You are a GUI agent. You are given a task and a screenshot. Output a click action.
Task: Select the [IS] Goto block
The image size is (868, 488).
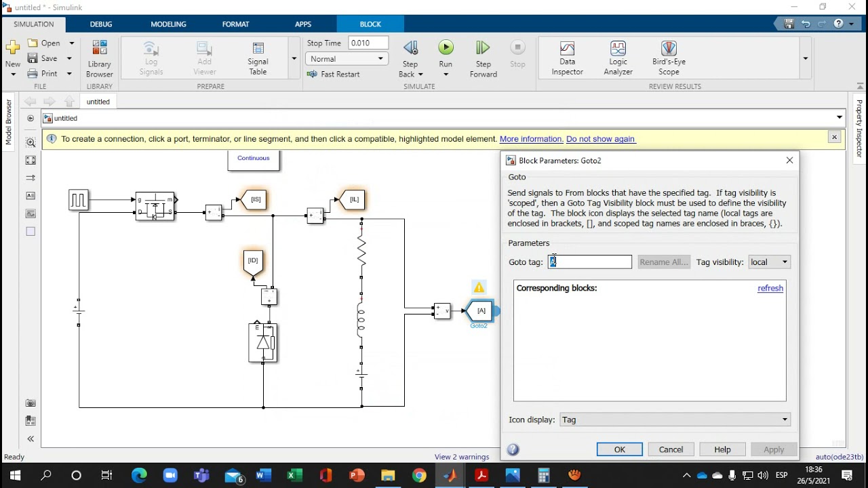point(255,199)
